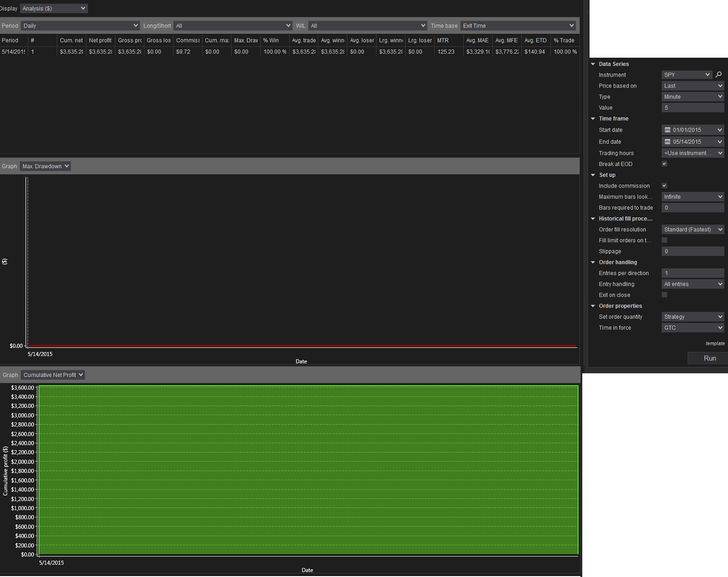
Task: Change the Cumulative Net Profit graph dropdown
Action: point(53,375)
